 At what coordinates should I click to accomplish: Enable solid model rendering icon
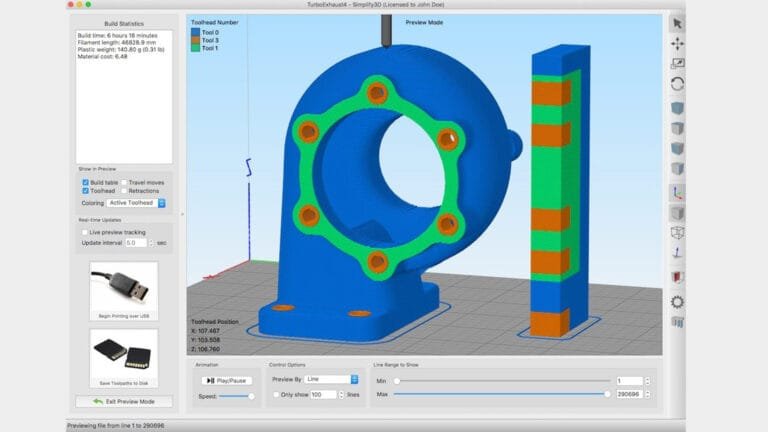[x=677, y=213]
